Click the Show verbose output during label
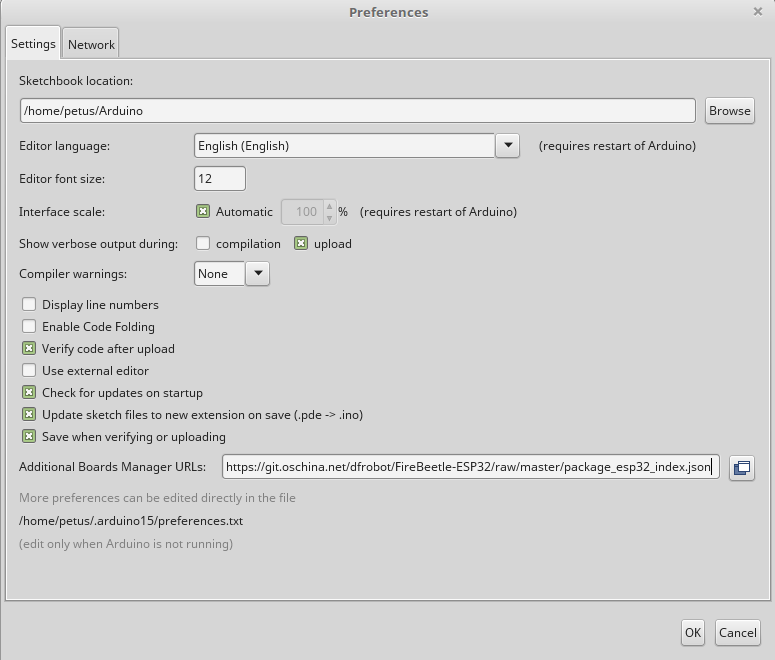 pyautogui.click(x=98, y=244)
